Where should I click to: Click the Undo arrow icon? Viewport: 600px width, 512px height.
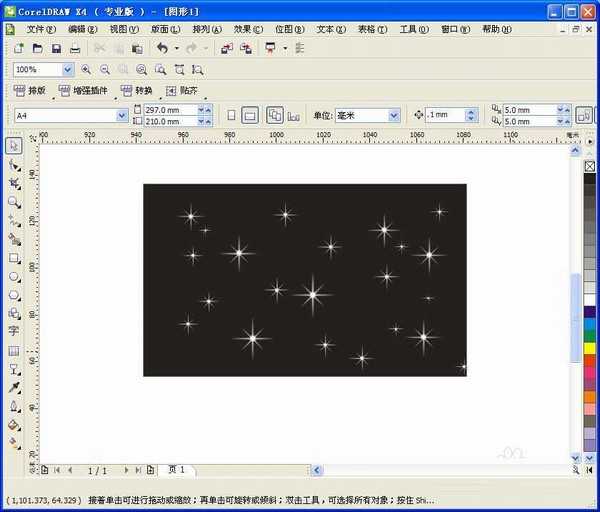161,48
